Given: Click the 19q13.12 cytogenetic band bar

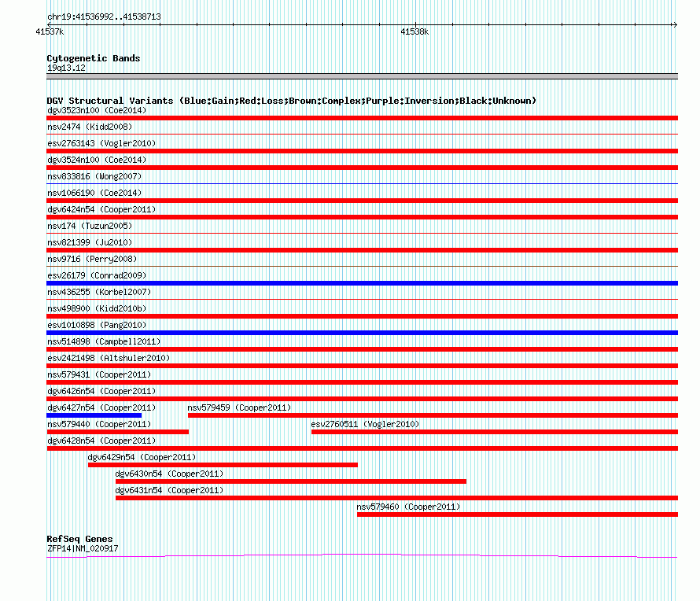Looking at the screenshot, I should pyautogui.click(x=362, y=76).
